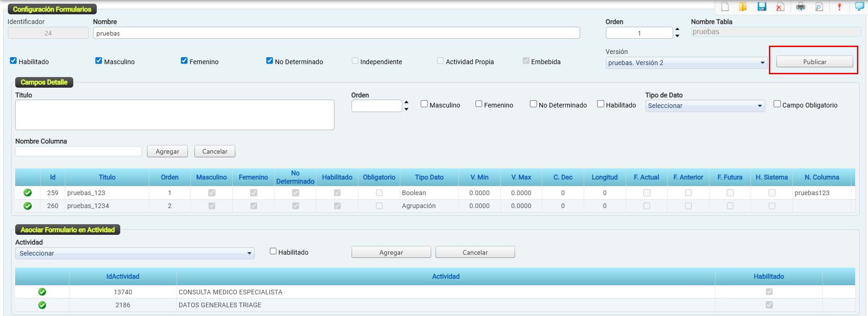
Task: Sort by Tipo Dato column header
Action: pyautogui.click(x=429, y=177)
